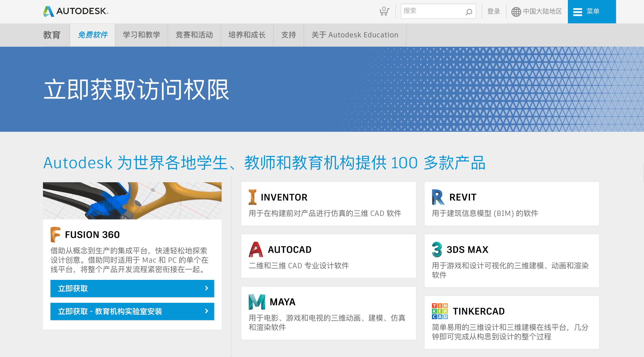Click the Tinkercad colored grid icon
Viewport: 644px width, 357px height.
point(440,311)
